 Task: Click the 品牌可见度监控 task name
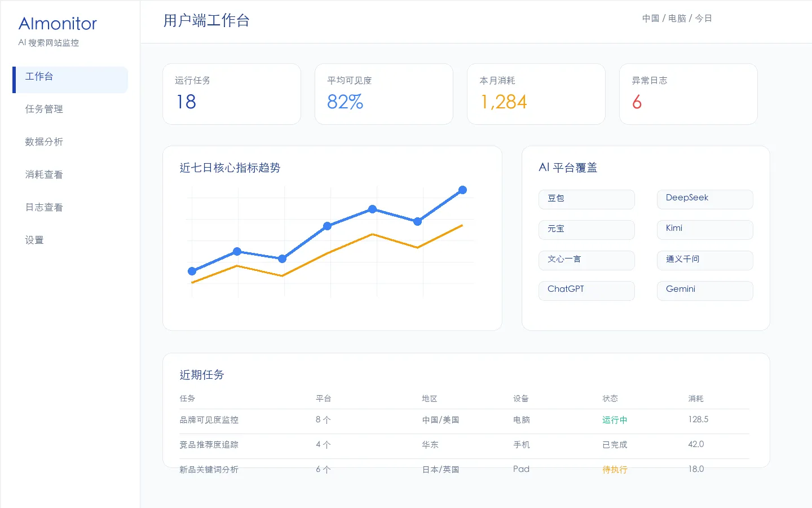coord(209,420)
